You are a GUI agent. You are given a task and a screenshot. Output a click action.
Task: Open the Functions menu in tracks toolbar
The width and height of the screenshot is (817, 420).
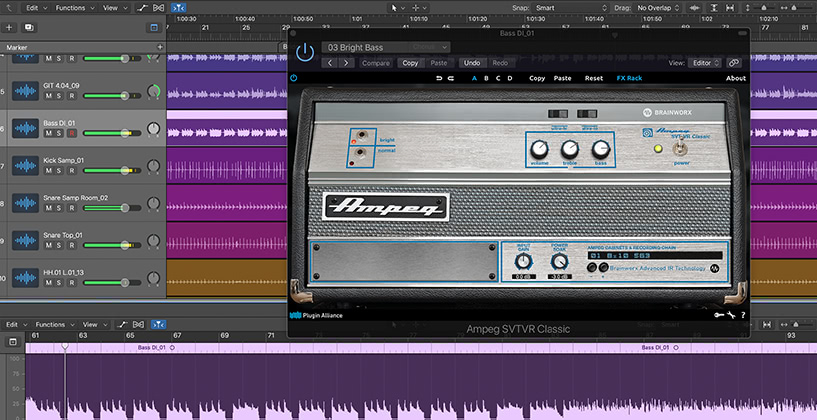75,8
